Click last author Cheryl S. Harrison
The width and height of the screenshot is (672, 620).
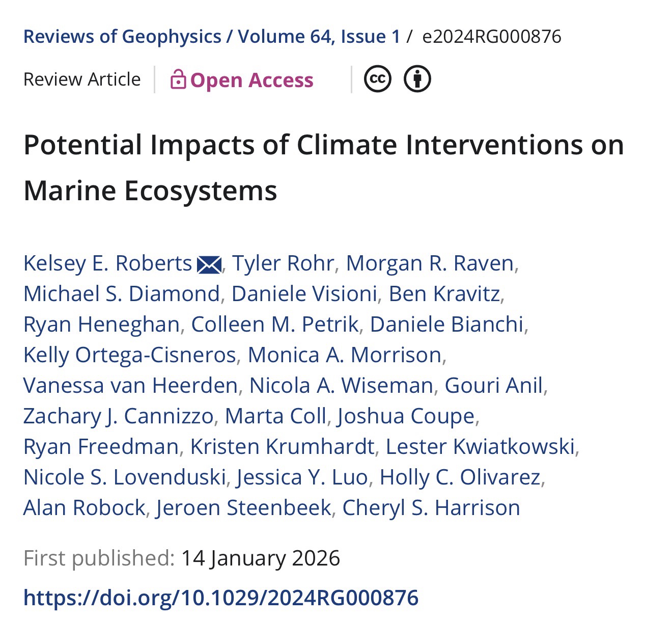(431, 508)
